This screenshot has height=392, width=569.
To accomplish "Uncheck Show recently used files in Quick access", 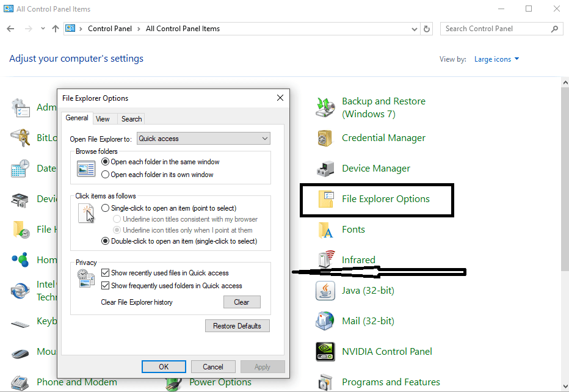I will click(106, 273).
